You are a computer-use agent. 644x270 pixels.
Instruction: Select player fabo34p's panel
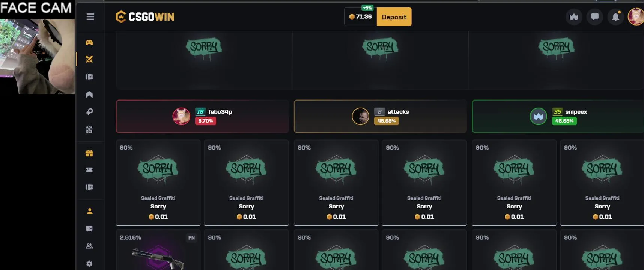pyautogui.click(x=202, y=116)
